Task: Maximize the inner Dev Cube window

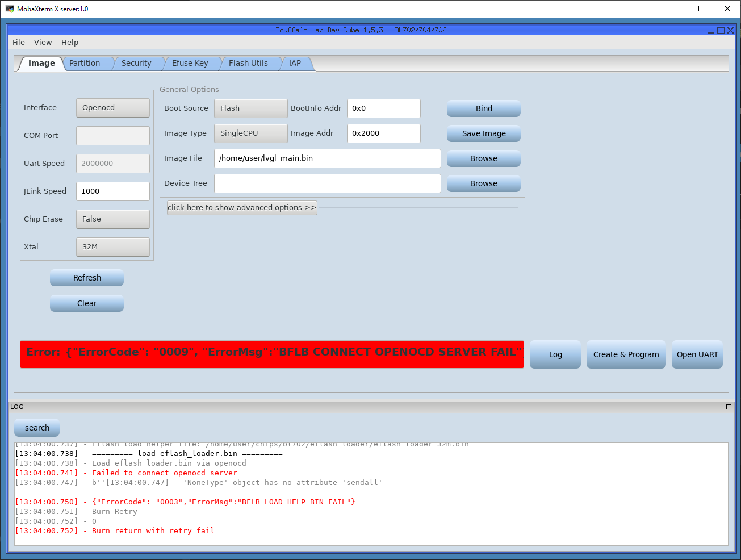Action: point(721,31)
